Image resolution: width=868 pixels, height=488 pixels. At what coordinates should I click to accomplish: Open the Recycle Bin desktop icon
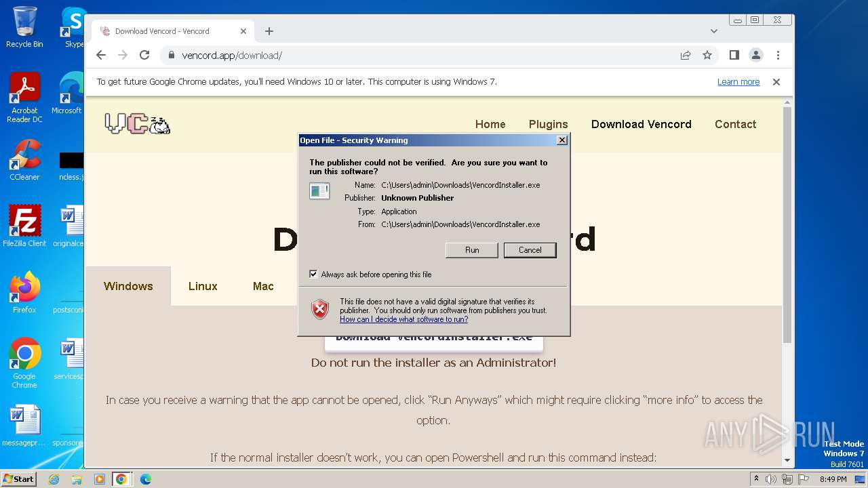[24, 27]
